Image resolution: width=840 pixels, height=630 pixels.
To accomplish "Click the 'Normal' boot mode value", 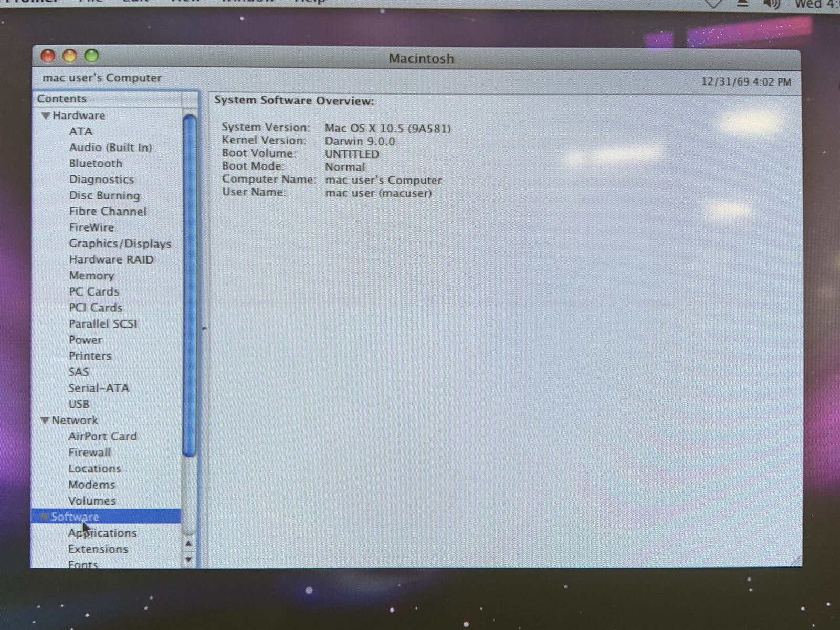I will click(x=345, y=167).
